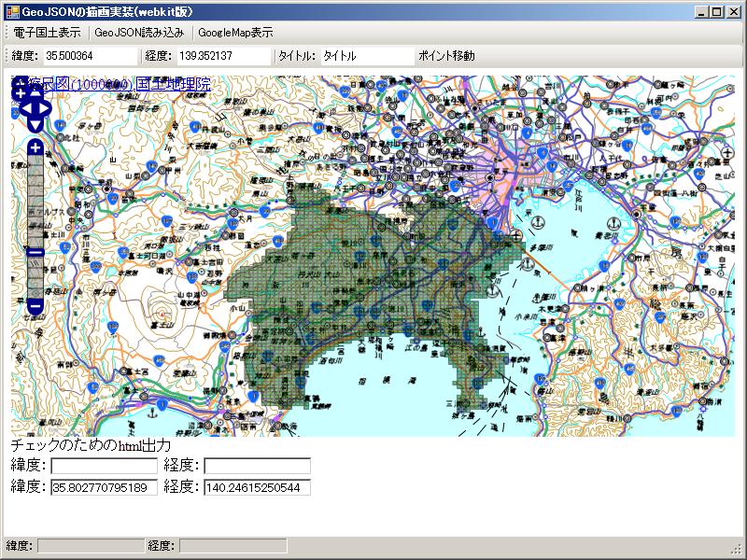The height and width of the screenshot is (560, 747).
Task: Open the 電子国土表示 menu item
Action: pyautogui.click(x=47, y=32)
